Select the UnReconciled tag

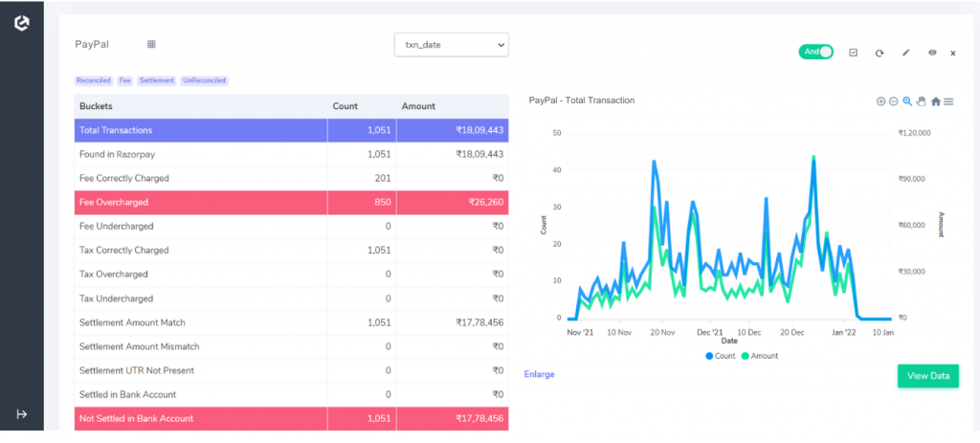[205, 80]
